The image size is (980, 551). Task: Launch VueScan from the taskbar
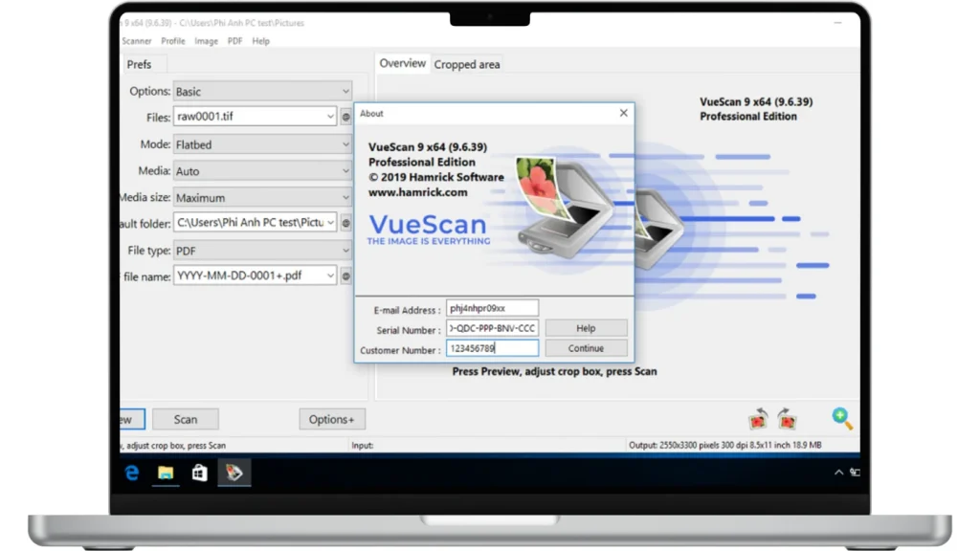pyautogui.click(x=234, y=472)
